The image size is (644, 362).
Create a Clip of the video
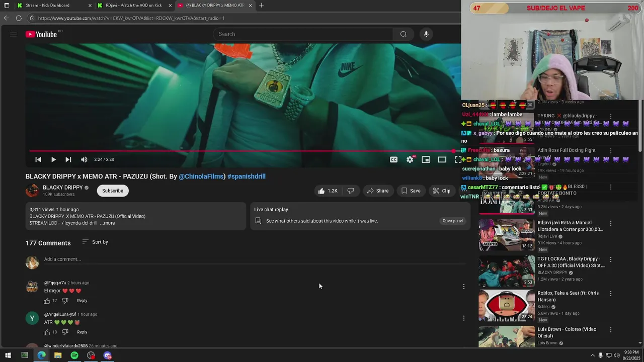click(441, 191)
